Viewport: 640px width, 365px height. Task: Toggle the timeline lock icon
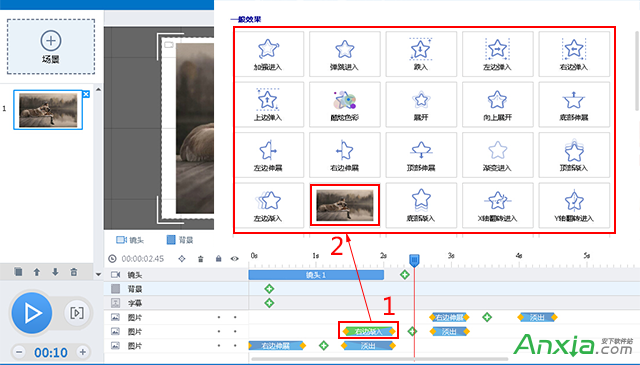pos(218,259)
